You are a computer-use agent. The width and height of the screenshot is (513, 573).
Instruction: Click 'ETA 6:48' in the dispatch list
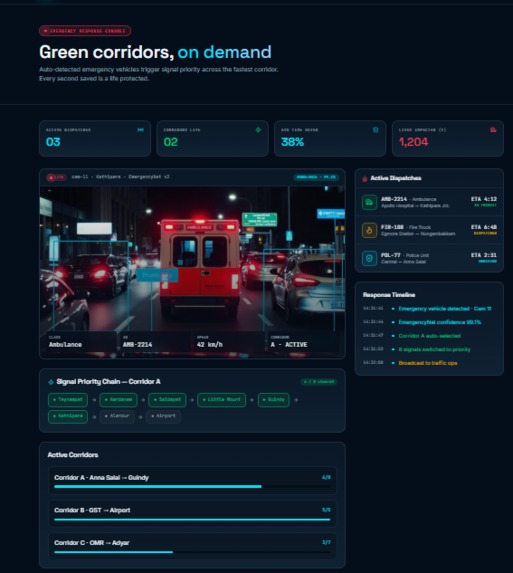point(484,227)
